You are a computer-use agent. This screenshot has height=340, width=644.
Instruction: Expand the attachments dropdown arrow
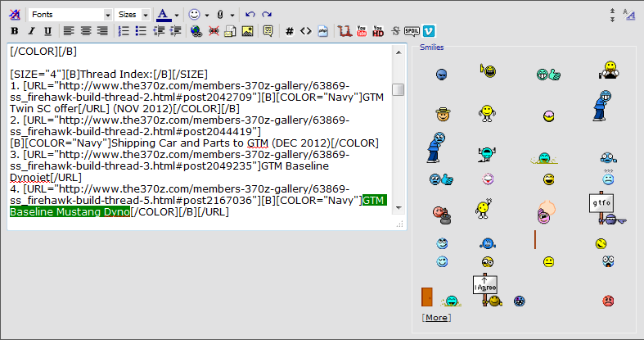pos(232,16)
